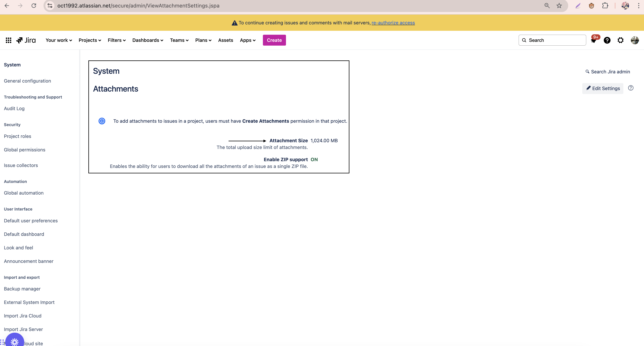The image size is (644, 346).
Task: Open the Apps dropdown menu
Action: coord(248,40)
